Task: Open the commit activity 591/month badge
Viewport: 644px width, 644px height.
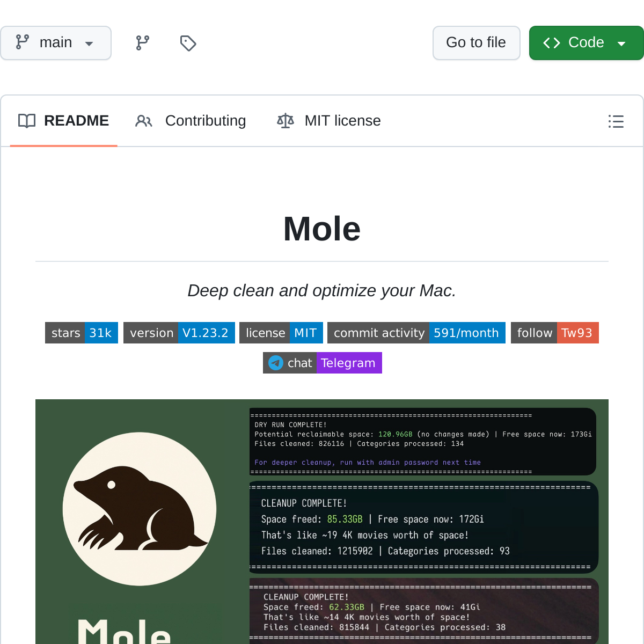Action: [x=416, y=333]
